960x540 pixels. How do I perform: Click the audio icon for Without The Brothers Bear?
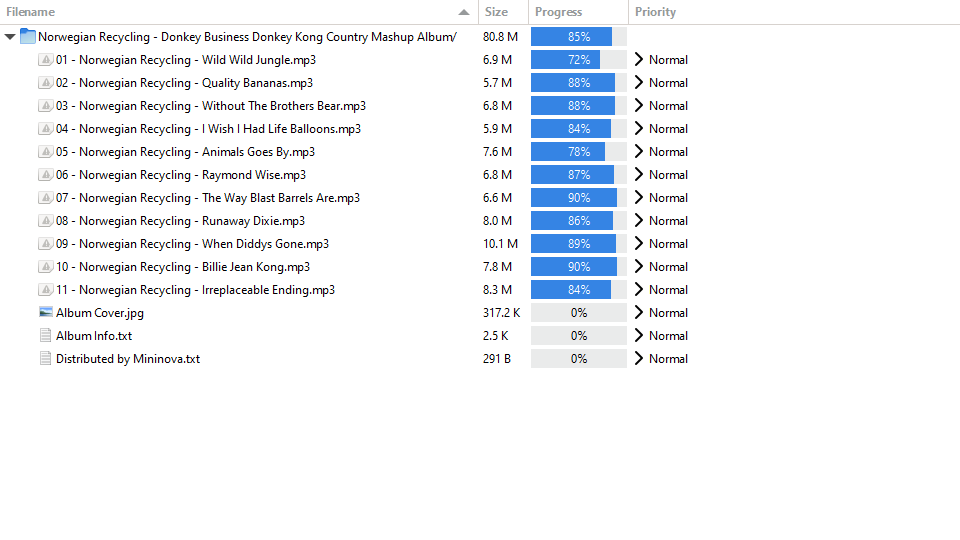(x=45, y=105)
